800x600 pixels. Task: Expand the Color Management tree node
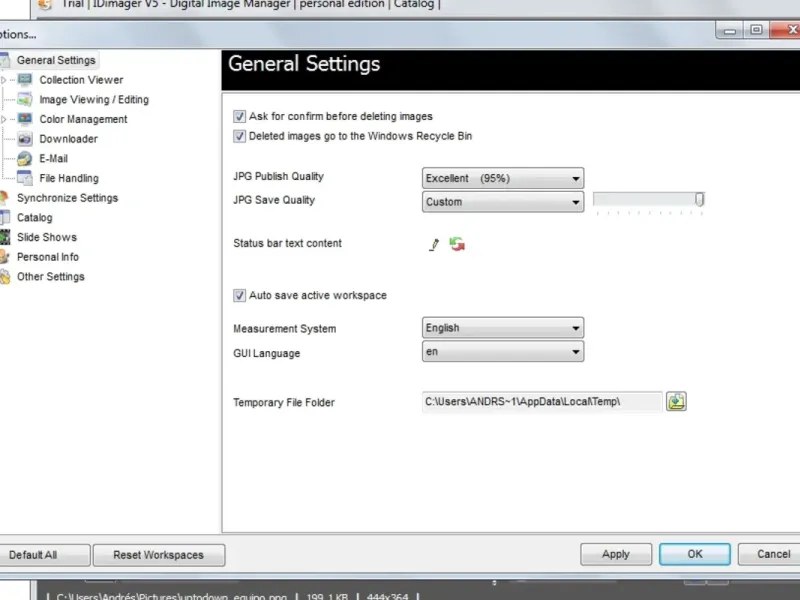pyautogui.click(x=4, y=119)
